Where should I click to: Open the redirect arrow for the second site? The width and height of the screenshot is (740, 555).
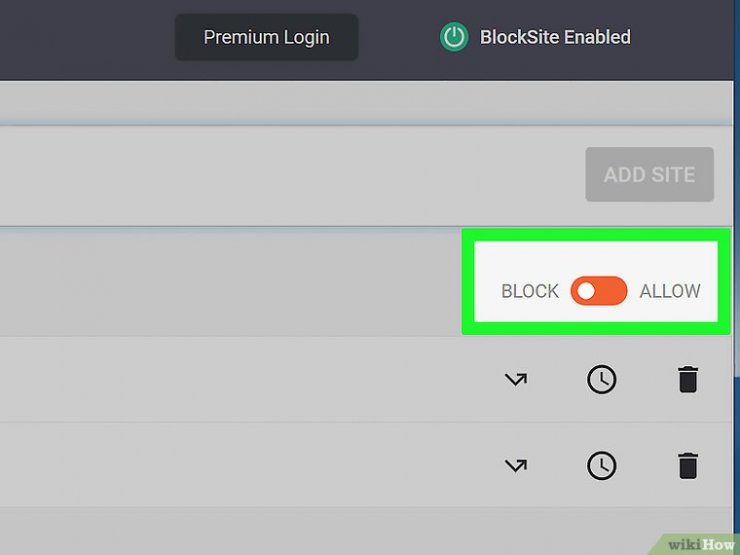[x=516, y=466]
